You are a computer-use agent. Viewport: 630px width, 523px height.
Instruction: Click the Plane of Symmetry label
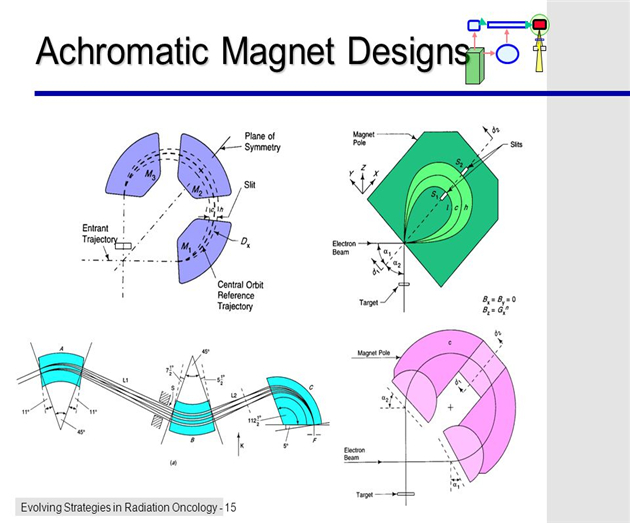(263, 141)
